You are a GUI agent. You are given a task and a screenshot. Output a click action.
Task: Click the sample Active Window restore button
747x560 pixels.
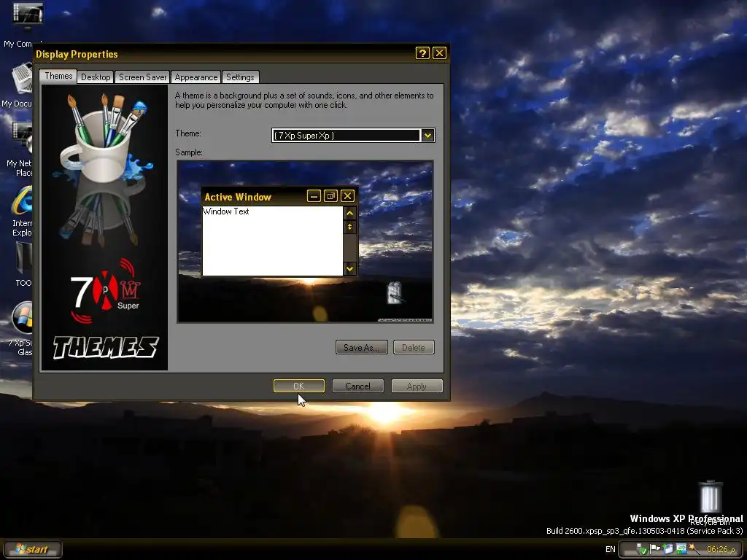(x=330, y=196)
